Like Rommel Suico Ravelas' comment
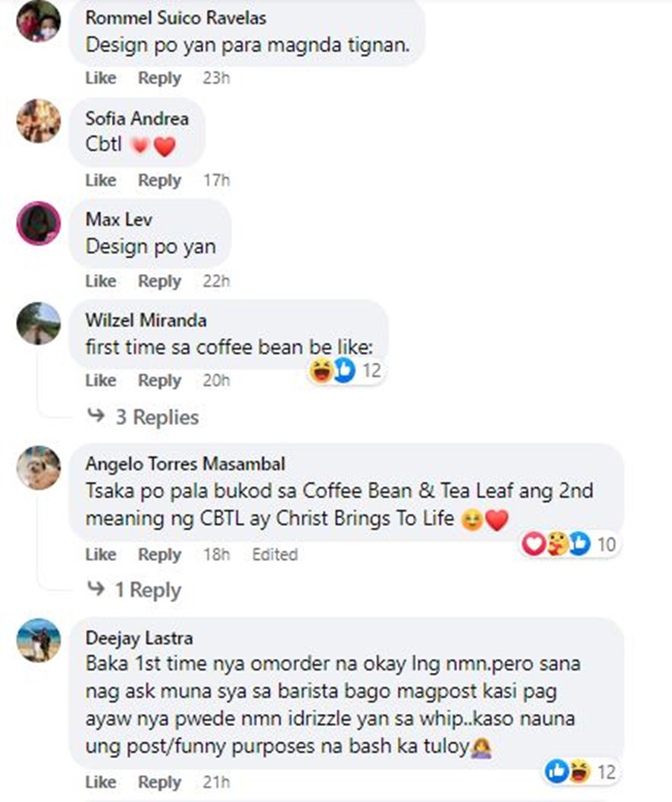Screen dimensions: 672x802 100,78
